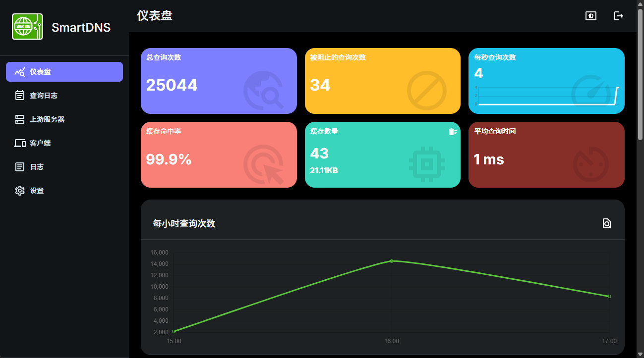The height and width of the screenshot is (358, 644).
Task: Open log preview icon on 每小时查询次数 chart
Action: tap(607, 223)
